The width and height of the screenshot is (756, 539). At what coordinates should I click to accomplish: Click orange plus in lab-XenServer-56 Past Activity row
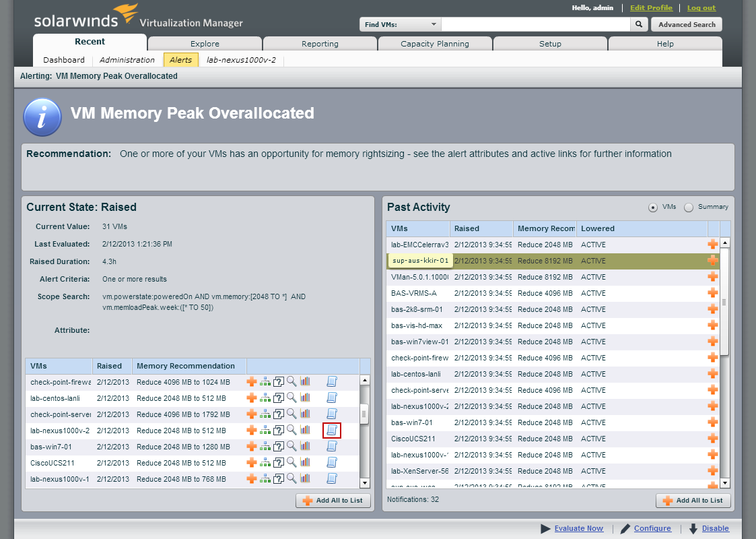click(x=713, y=471)
